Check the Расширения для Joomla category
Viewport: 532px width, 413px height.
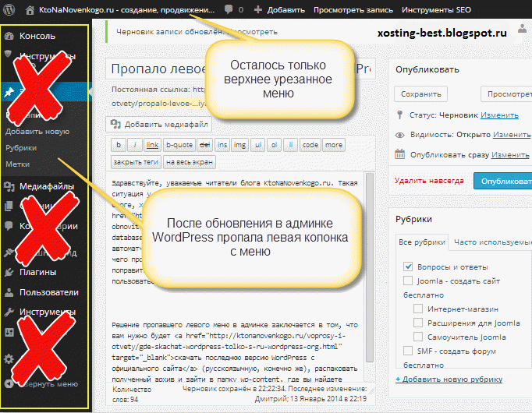point(418,323)
